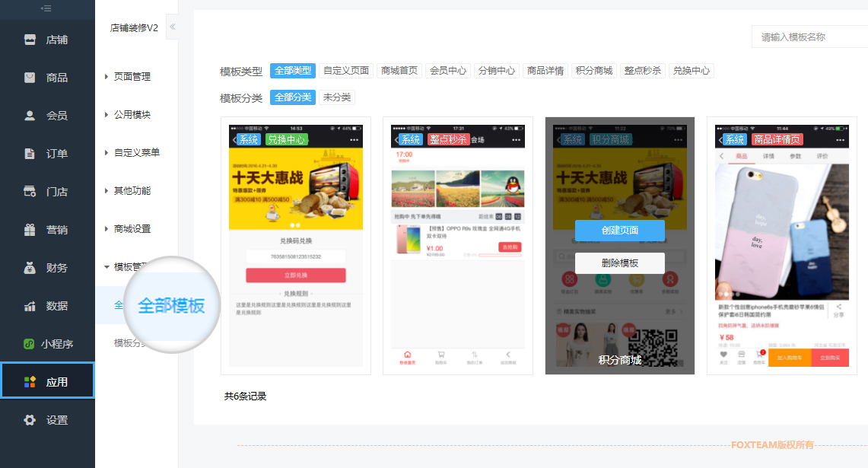Click the outlets (门店) sidebar icon
The width and height of the screenshot is (868, 468).
coord(30,192)
